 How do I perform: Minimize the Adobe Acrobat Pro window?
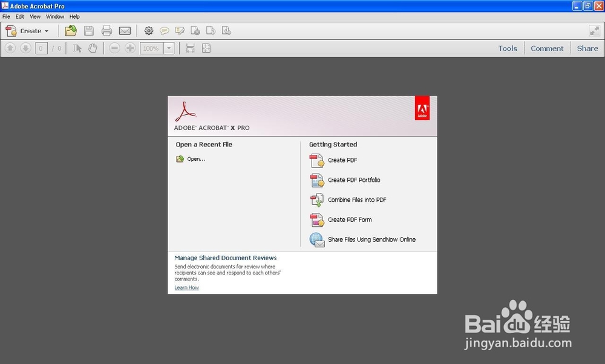pyautogui.click(x=577, y=6)
